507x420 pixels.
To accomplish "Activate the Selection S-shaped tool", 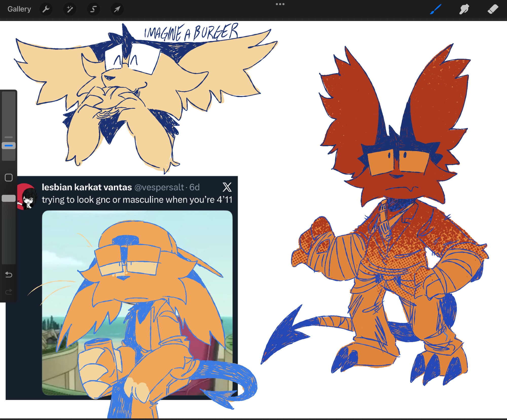I will tap(93, 9).
